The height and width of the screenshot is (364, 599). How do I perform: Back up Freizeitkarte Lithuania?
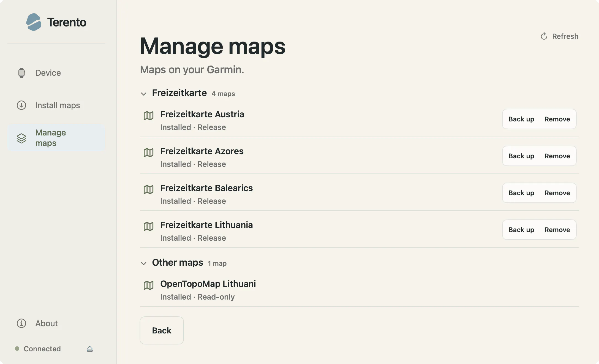point(521,230)
